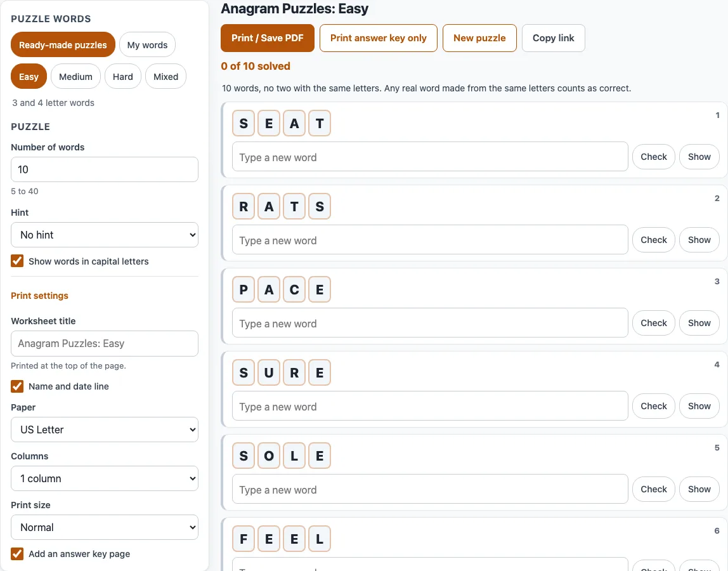Check the answer for PACE

click(654, 323)
